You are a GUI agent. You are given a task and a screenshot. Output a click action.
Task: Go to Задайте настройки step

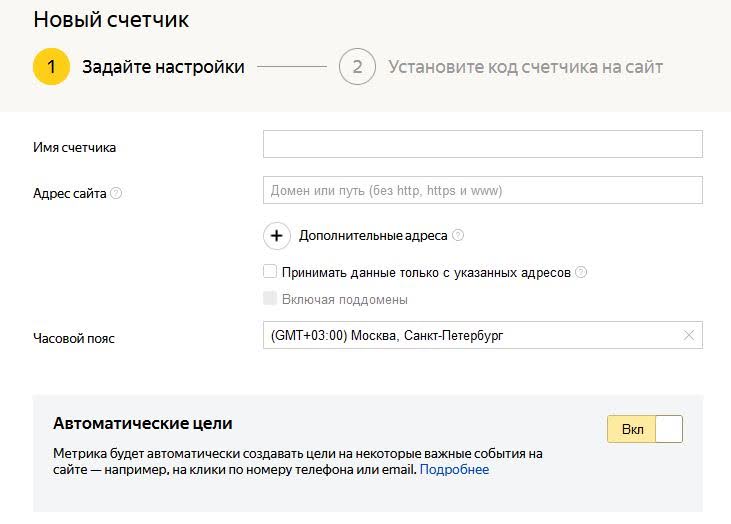point(163,67)
